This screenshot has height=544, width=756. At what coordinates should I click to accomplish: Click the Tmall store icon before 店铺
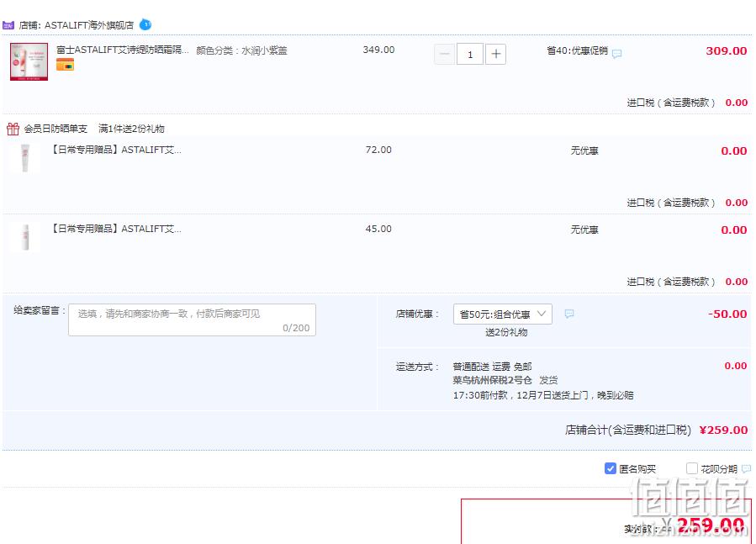point(8,25)
